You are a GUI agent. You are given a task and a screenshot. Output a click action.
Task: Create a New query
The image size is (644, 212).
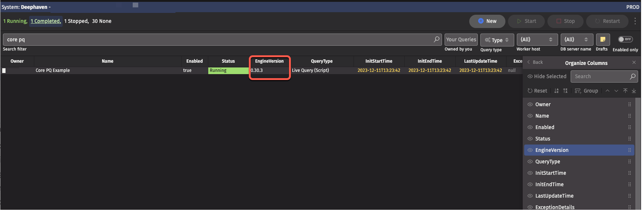tap(487, 21)
